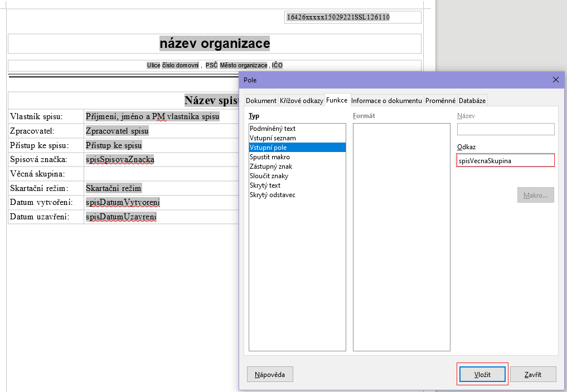Image resolution: width=567 pixels, height=392 pixels.
Task: Open help with the Nápověda button
Action: [270, 375]
